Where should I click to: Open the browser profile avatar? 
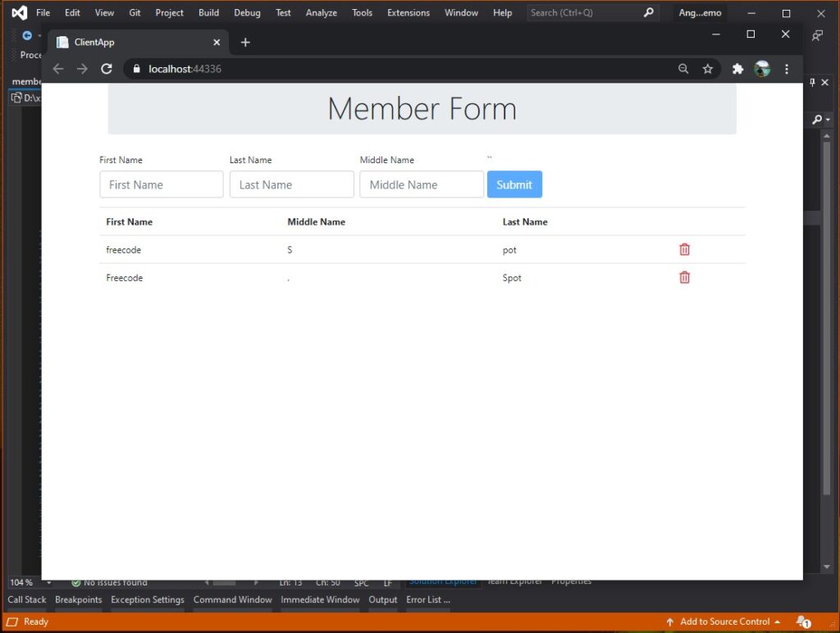pyautogui.click(x=762, y=69)
